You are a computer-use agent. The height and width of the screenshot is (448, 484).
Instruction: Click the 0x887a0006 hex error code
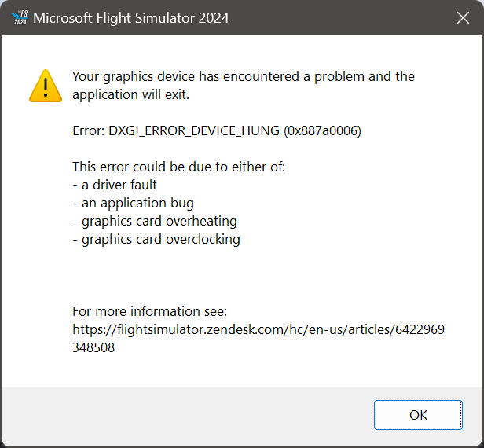(322, 130)
